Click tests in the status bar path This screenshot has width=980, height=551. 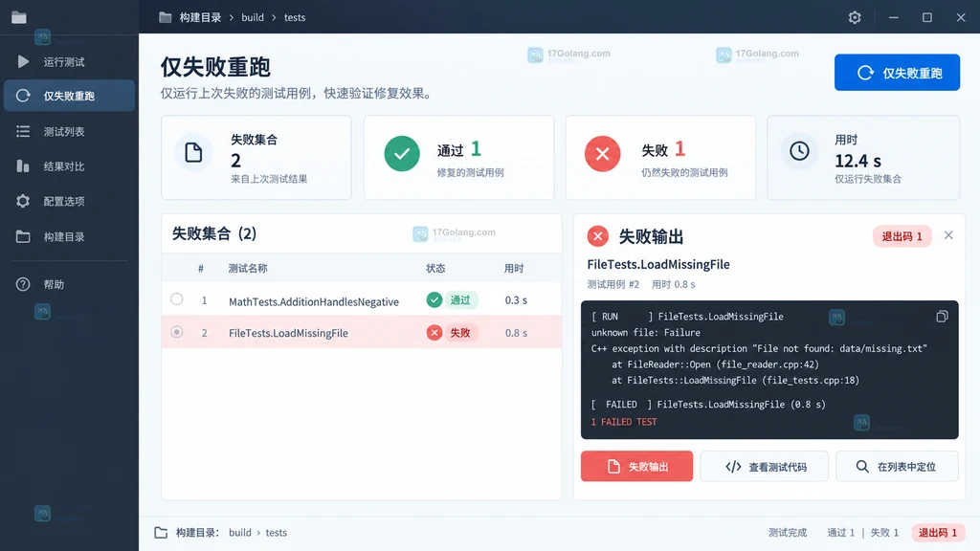(x=277, y=532)
